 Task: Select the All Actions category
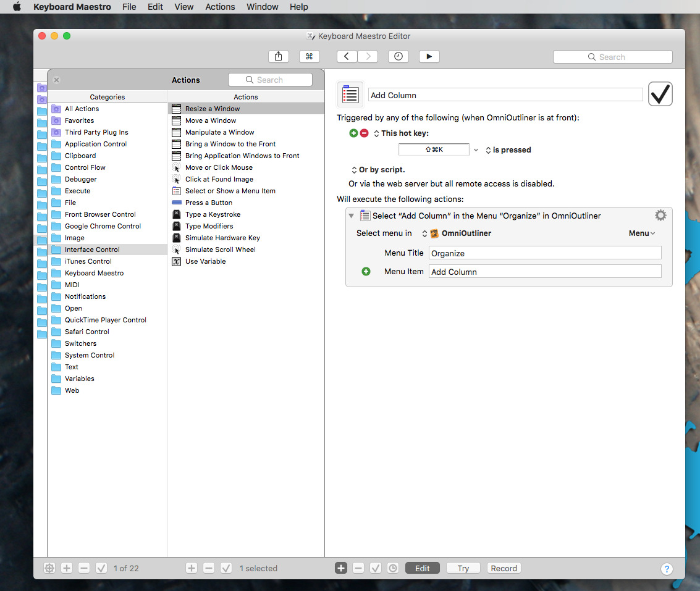point(108,109)
